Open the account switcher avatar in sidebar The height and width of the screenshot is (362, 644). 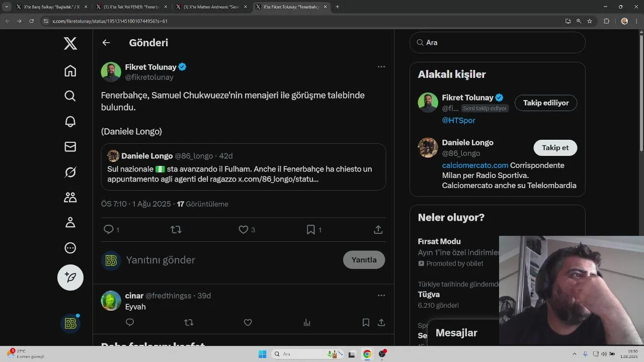pyautogui.click(x=70, y=323)
